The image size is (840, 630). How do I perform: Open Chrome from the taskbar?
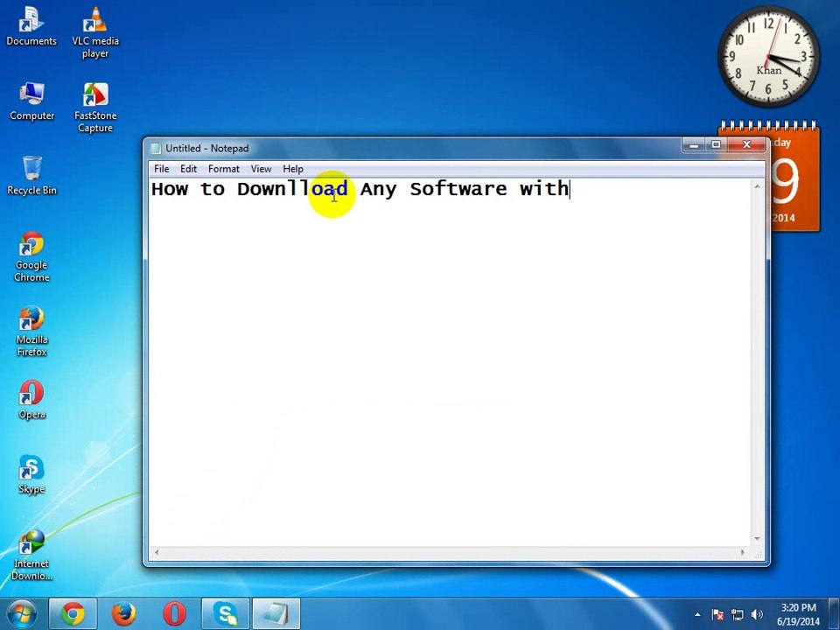coord(73,614)
